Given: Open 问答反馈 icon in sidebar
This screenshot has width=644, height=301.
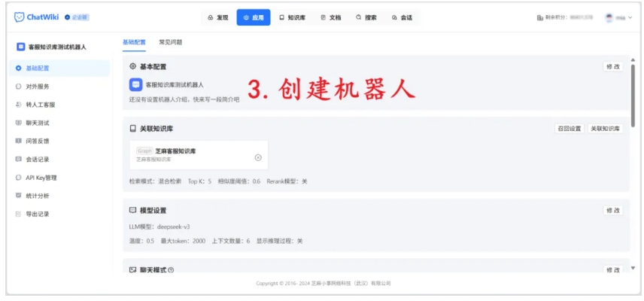Looking at the screenshot, I should [x=19, y=141].
